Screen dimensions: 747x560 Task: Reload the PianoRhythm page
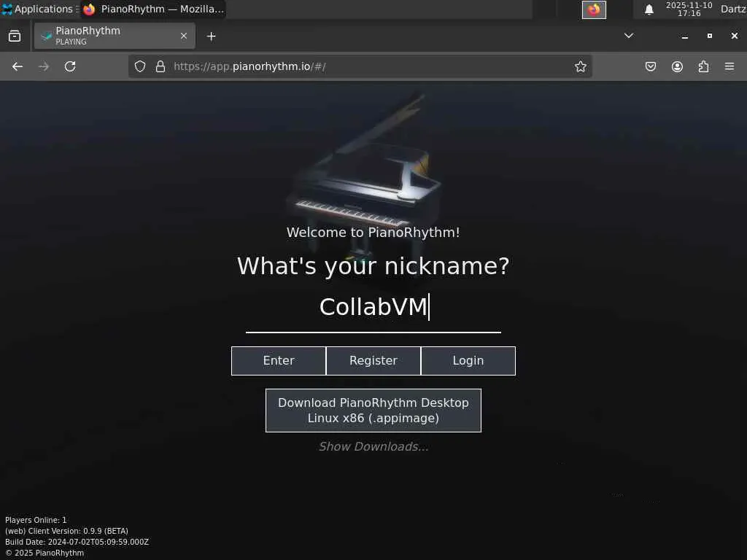(70, 66)
